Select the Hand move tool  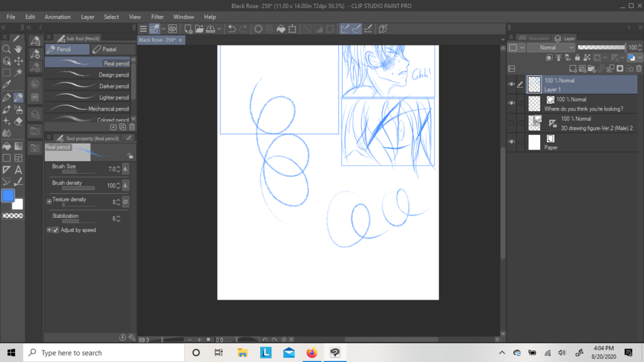(x=19, y=49)
